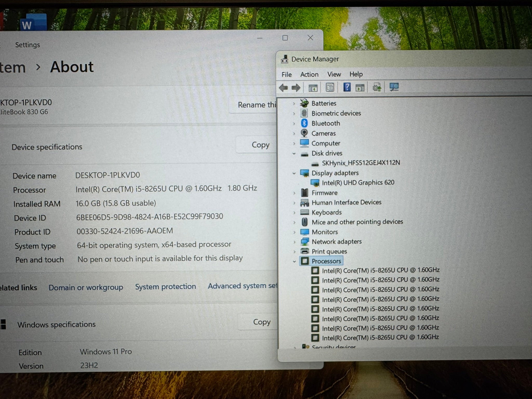Expand the Cameras node
The image size is (532, 399).
tap(294, 134)
